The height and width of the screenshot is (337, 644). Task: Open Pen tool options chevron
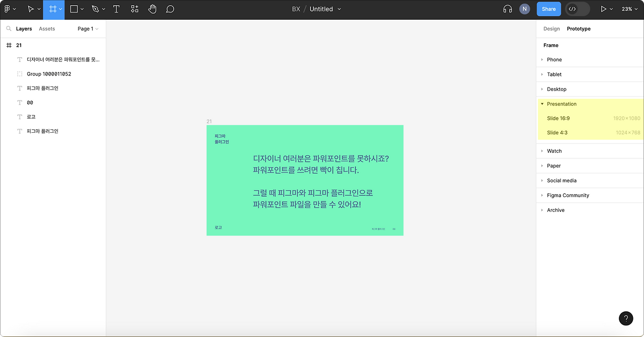[104, 9]
